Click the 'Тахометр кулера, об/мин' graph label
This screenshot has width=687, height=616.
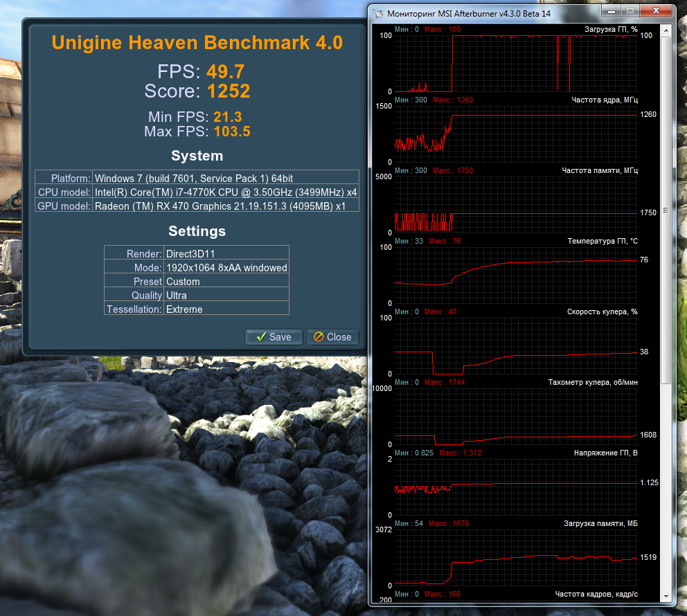click(593, 382)
